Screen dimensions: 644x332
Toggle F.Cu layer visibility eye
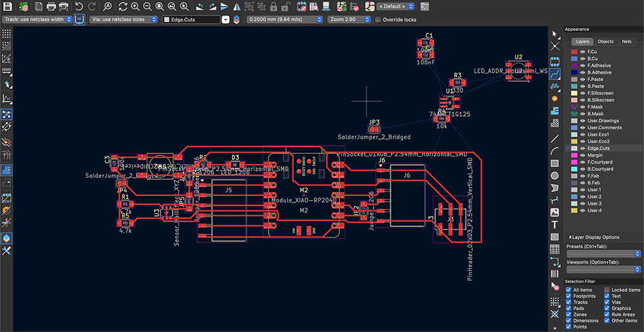pos(582,52)
